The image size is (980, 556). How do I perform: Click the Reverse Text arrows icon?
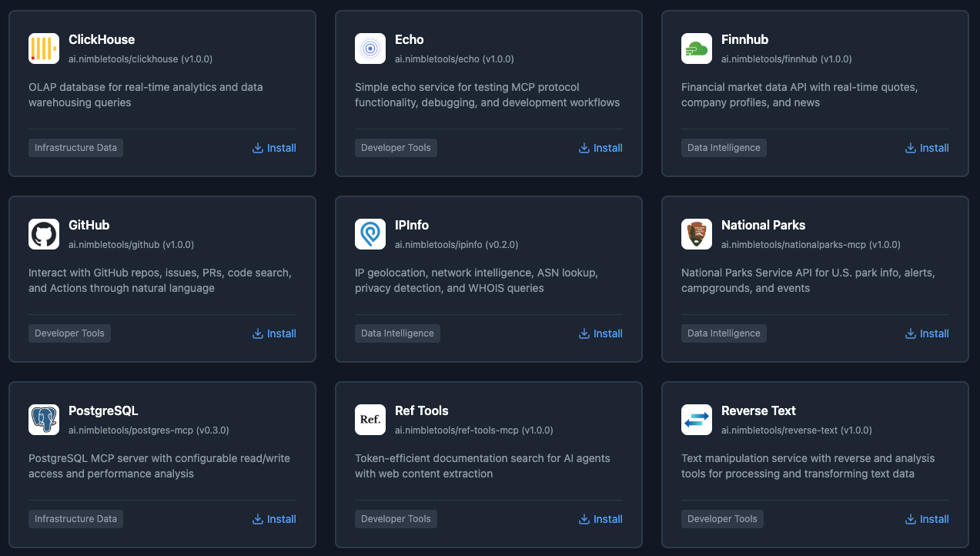coord(696,419)
